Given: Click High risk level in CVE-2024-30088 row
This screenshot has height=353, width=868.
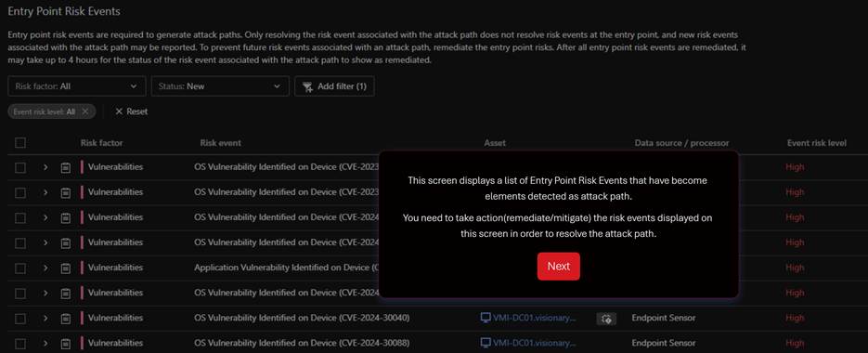Looking at the screenshot, I should (795, 343).
